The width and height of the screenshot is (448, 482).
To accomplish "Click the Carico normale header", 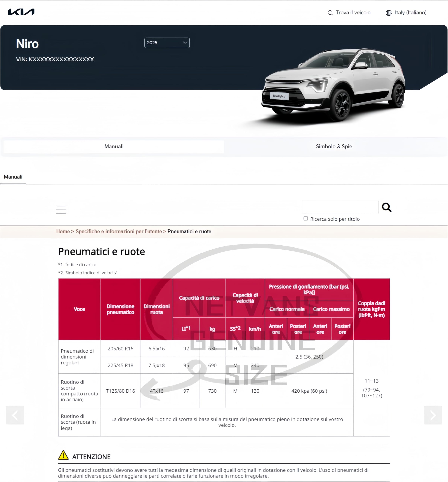I will point(287,309).
